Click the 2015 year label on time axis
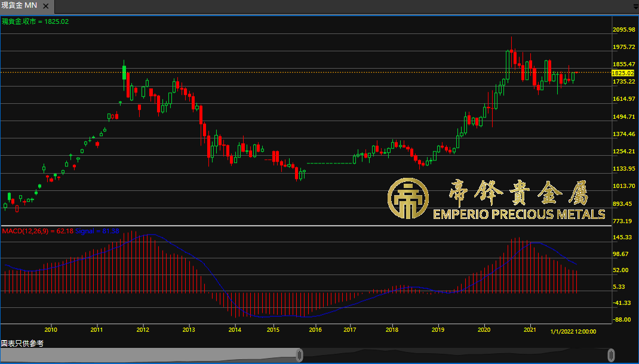Image resolution: width=639 pixels, height=364 pixels. tap(273, 330)
